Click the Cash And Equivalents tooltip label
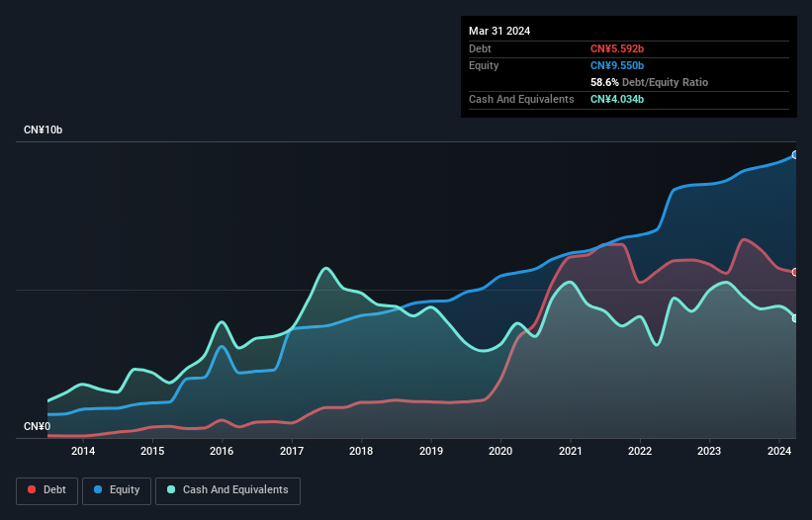This screenshot has height=520, width=812. coord(521,99)
